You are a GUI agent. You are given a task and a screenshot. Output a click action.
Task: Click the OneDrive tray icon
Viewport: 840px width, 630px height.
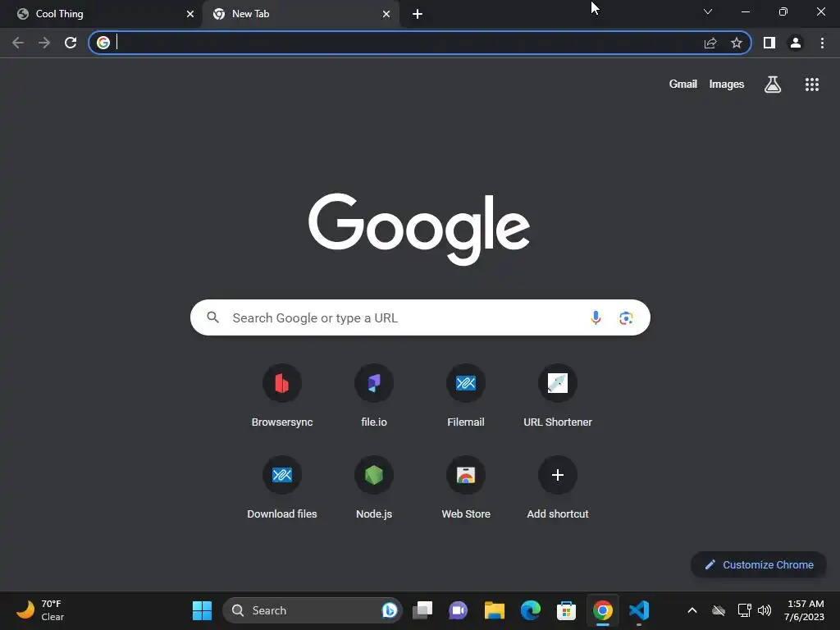pyautogui.click(x=719, y=610)
